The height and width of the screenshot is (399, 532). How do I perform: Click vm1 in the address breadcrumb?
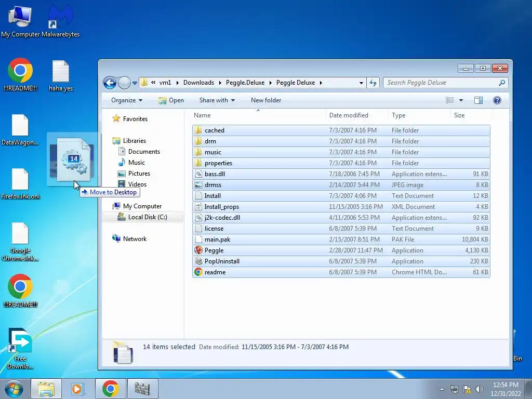[x=165, y=83]
